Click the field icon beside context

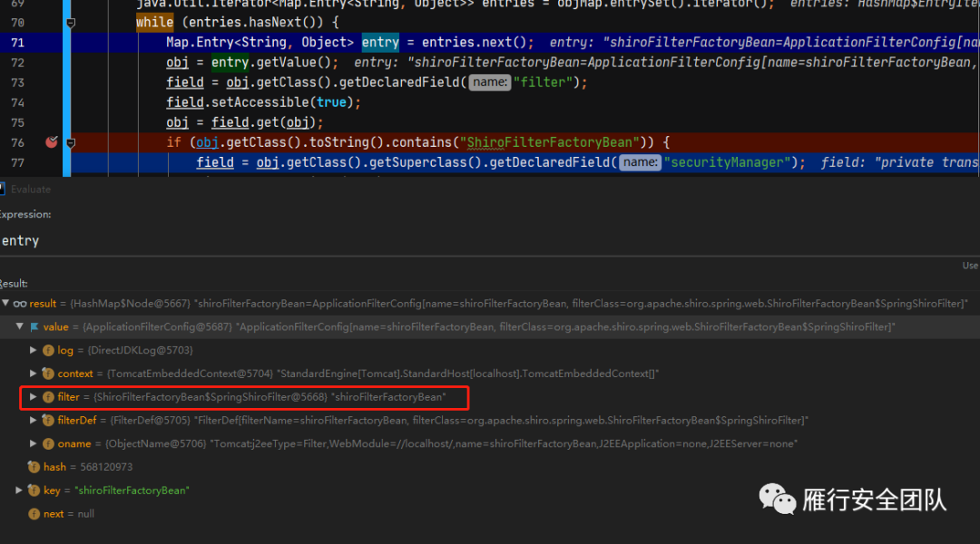pos(48,374)
